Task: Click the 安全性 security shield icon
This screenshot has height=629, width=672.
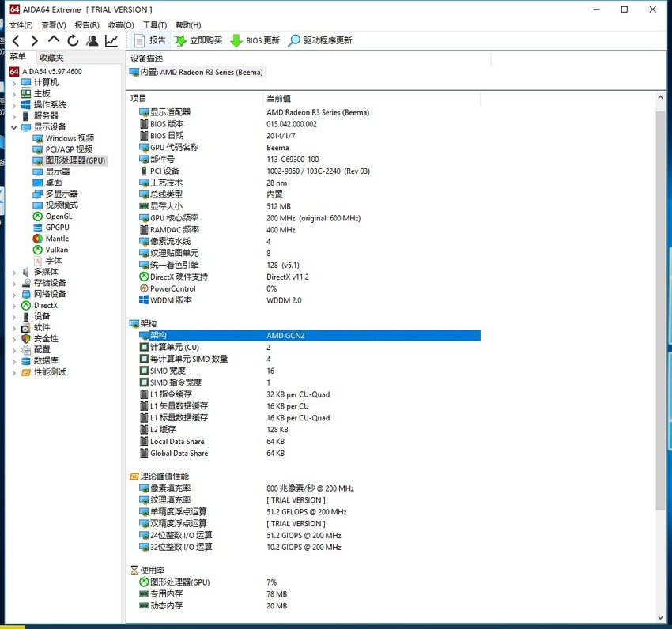Action: pos(26,339)
